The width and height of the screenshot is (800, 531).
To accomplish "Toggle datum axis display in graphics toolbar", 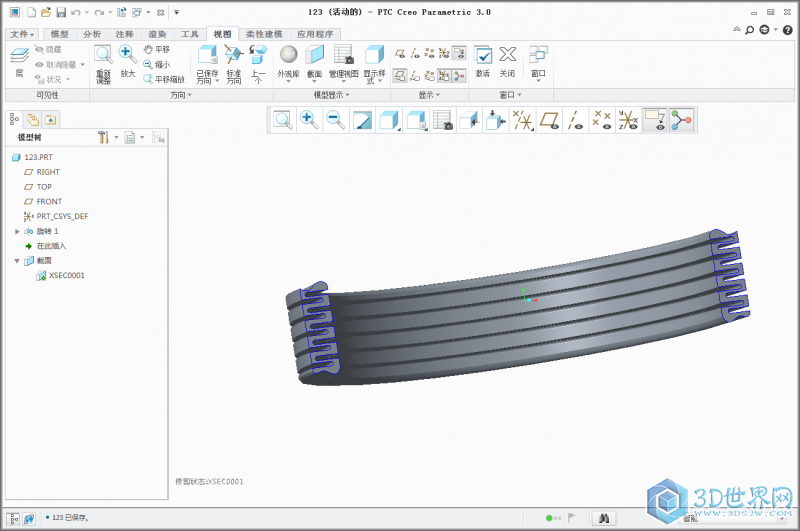I will pos(575,120).
